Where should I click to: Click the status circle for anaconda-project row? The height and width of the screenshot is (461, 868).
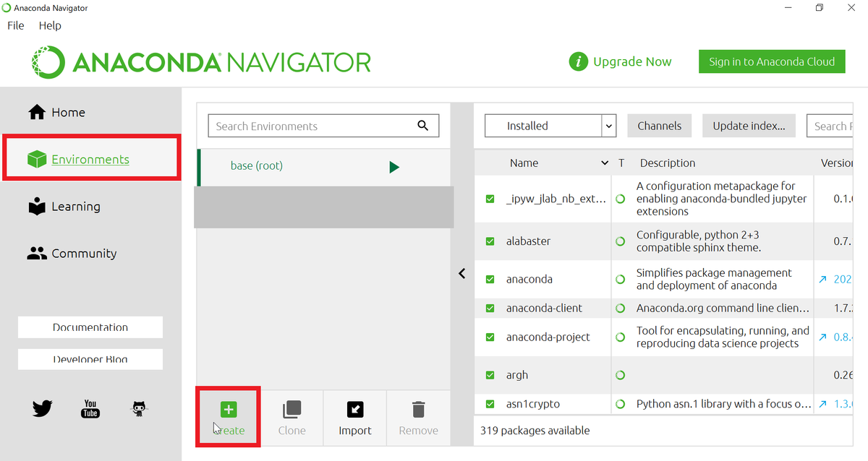[x=620, y=337]
